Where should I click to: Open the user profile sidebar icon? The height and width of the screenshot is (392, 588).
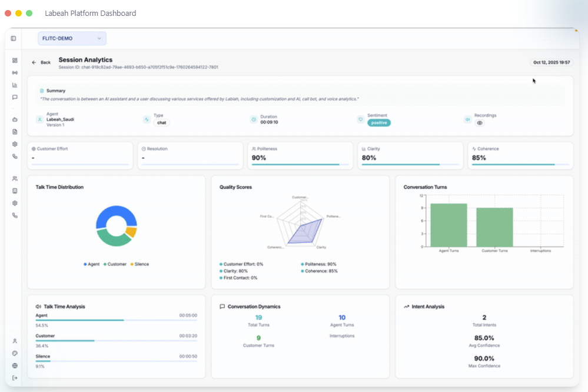point(15,341)
